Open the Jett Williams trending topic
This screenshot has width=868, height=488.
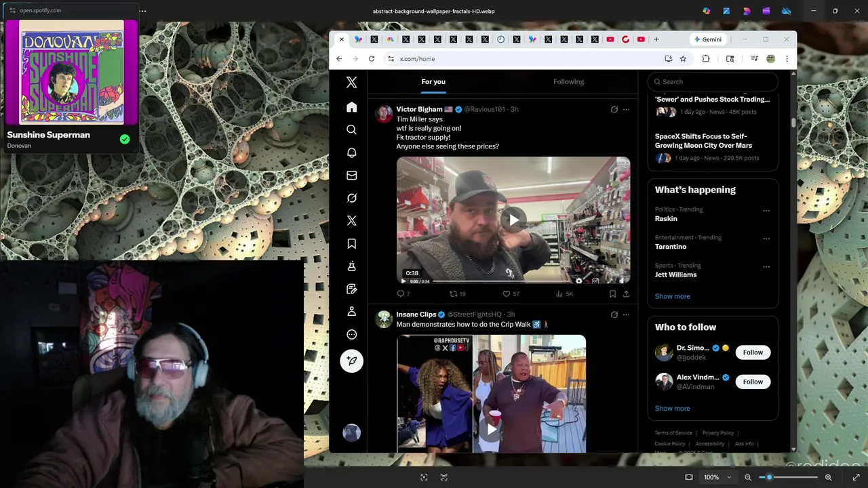pyautogui.click(x=675, y=274)
